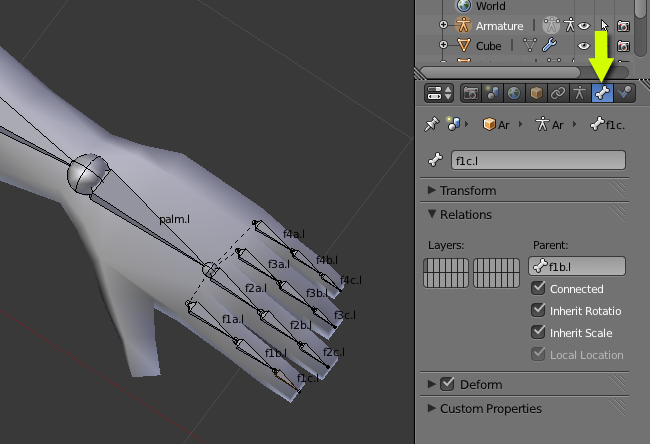This screenshot has width=650, height=444.
Task: Toggle the Local Location checkbox
Action: [x=538, y=354]
